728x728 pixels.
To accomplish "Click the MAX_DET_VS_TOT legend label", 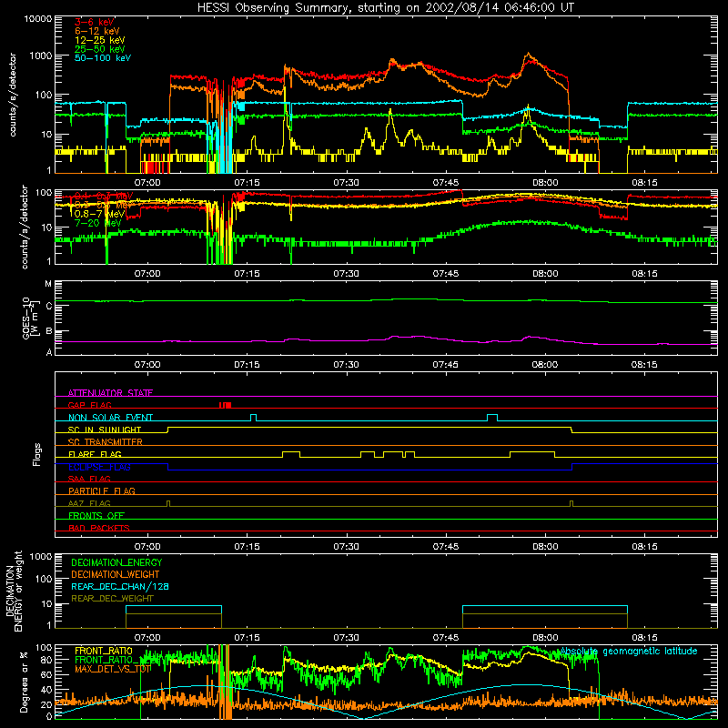I will (x=113, y=669).
